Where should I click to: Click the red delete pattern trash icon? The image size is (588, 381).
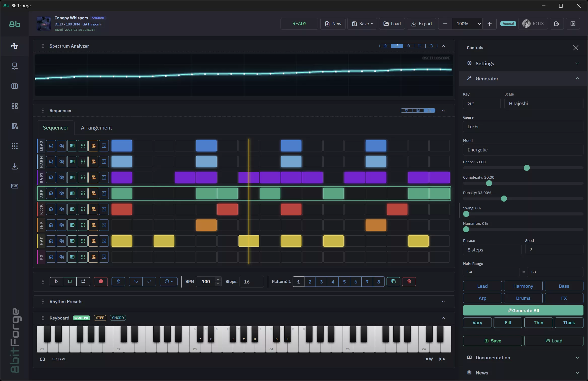(409, 281)
